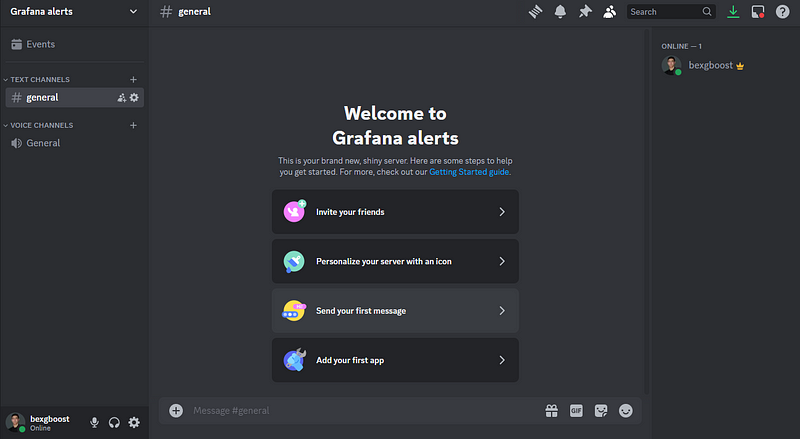Open edit channel gear for general
800x439 pixels.
coord(134,97)
